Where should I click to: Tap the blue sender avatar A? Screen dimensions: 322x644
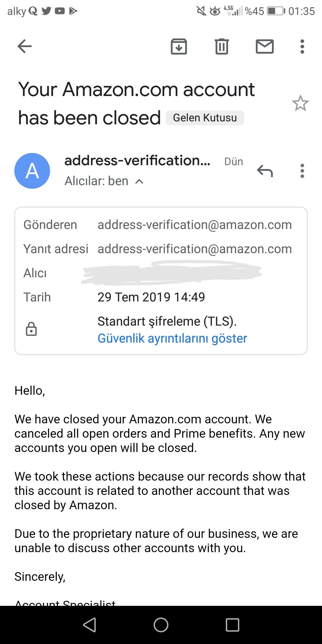pos(32,171)
